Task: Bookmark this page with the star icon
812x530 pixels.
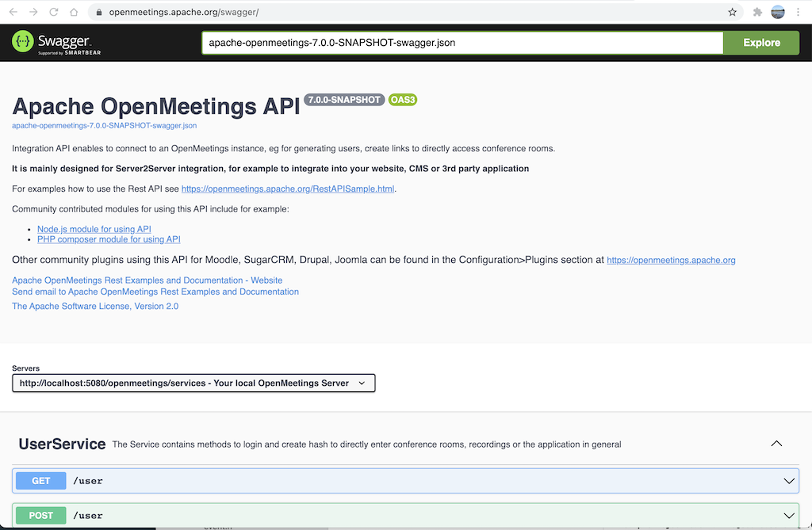Action: [732, 12]
